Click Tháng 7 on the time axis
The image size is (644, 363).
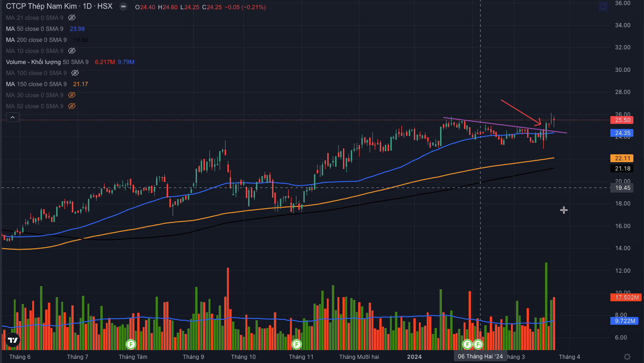pos(77,357)
